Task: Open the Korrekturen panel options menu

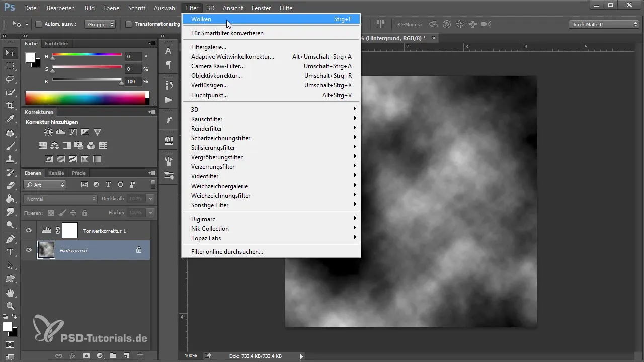Action: [x=152, y=112]
